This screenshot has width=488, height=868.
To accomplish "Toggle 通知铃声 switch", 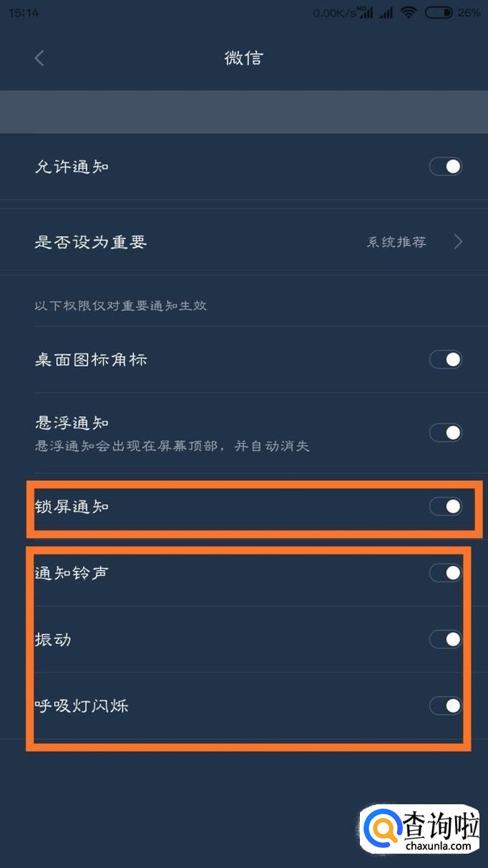I will point(446,573).
